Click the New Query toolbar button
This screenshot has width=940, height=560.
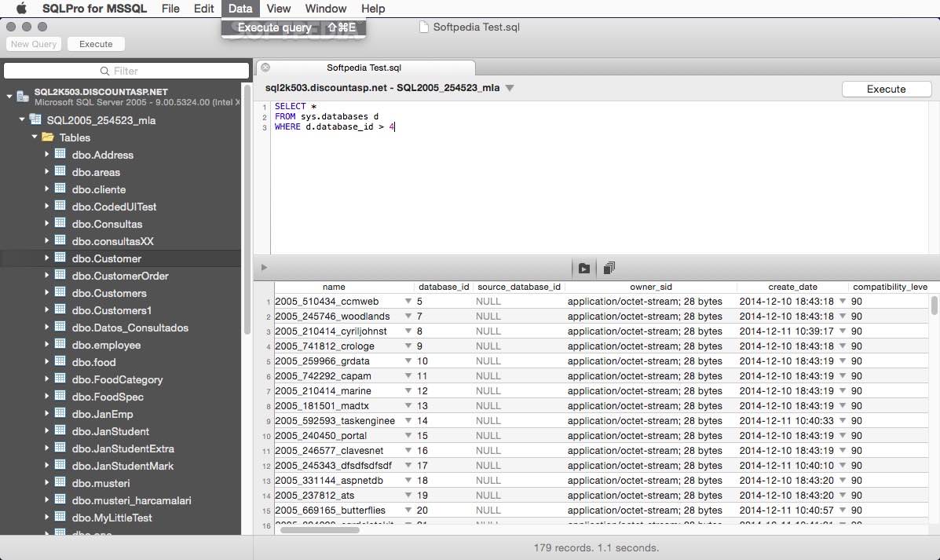(x=34, y=44)
